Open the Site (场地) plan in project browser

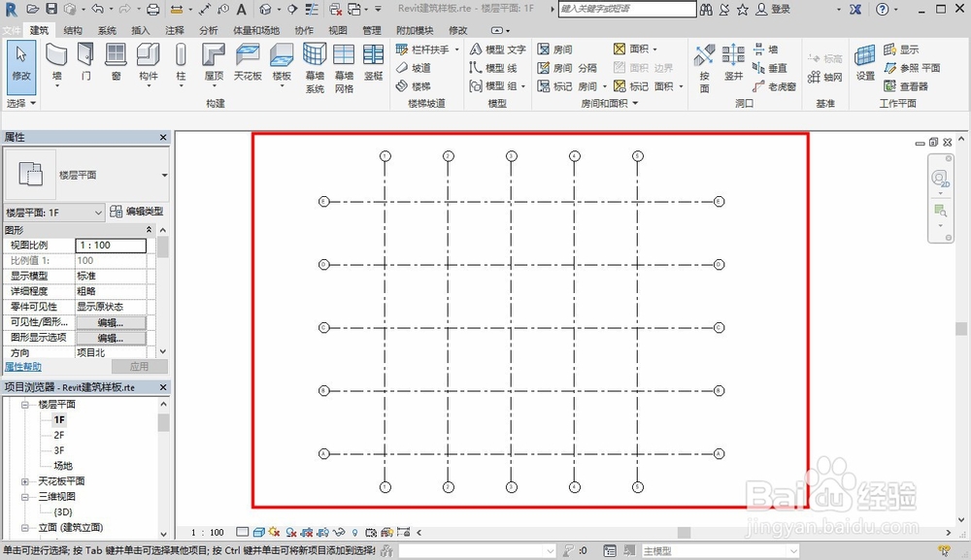point(62,465)
